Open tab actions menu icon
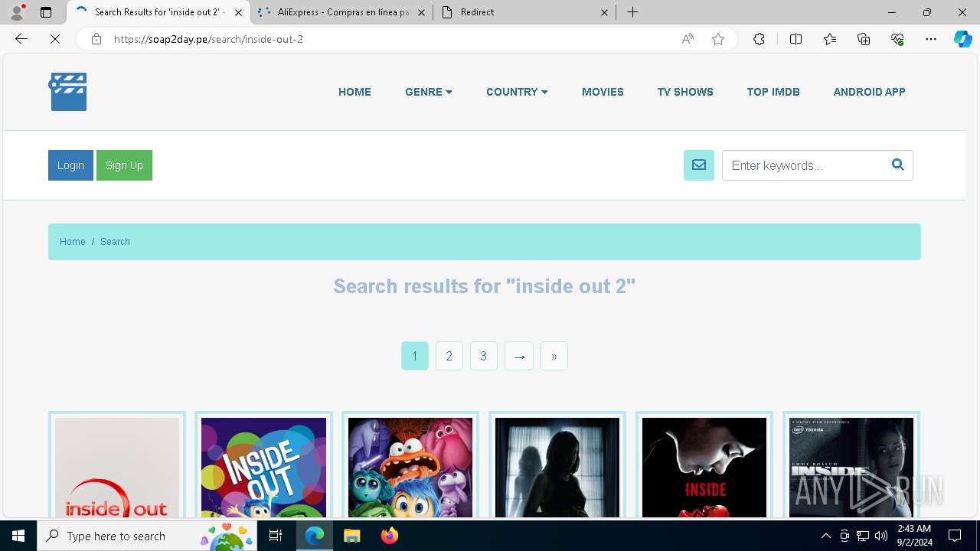The width and height of the screenshot is (980, 551). point(46,12)
